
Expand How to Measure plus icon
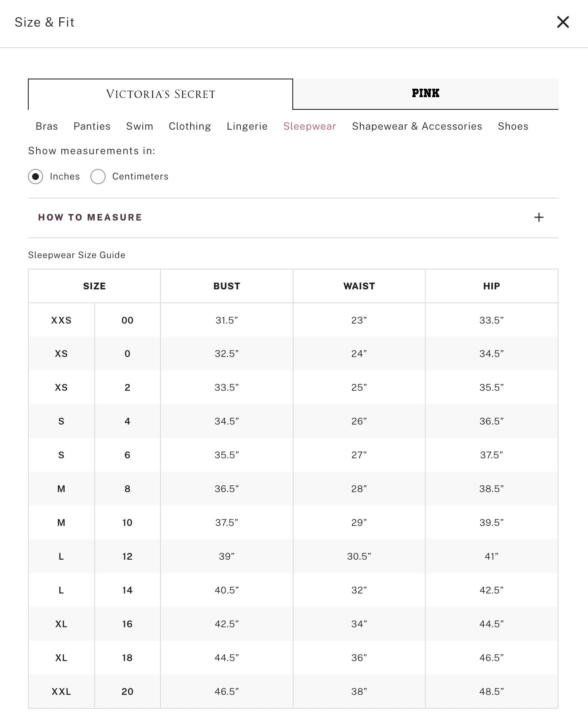click(x=539, y=218)
